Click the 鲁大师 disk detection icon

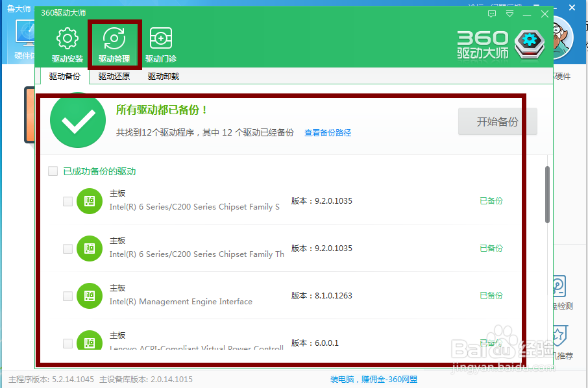click(x=559, y=287)
